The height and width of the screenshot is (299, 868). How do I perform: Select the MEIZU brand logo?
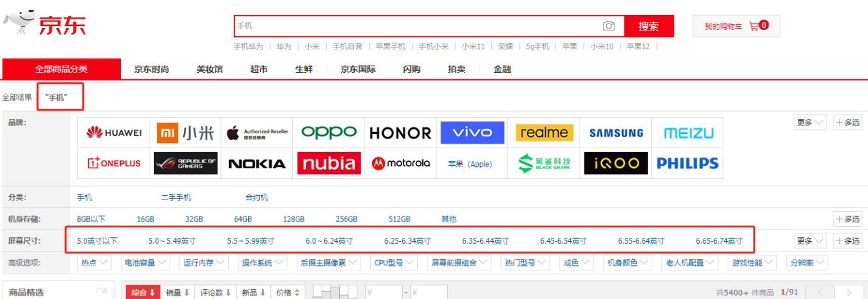[688, 133]
